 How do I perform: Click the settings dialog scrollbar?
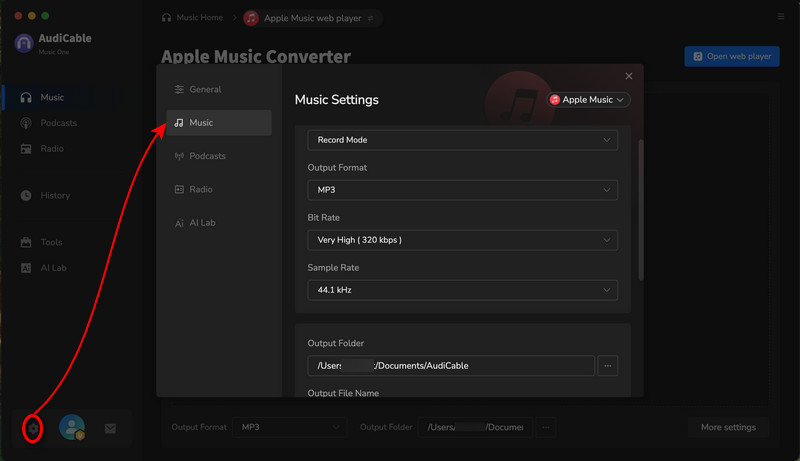click(x=641, y=209)
